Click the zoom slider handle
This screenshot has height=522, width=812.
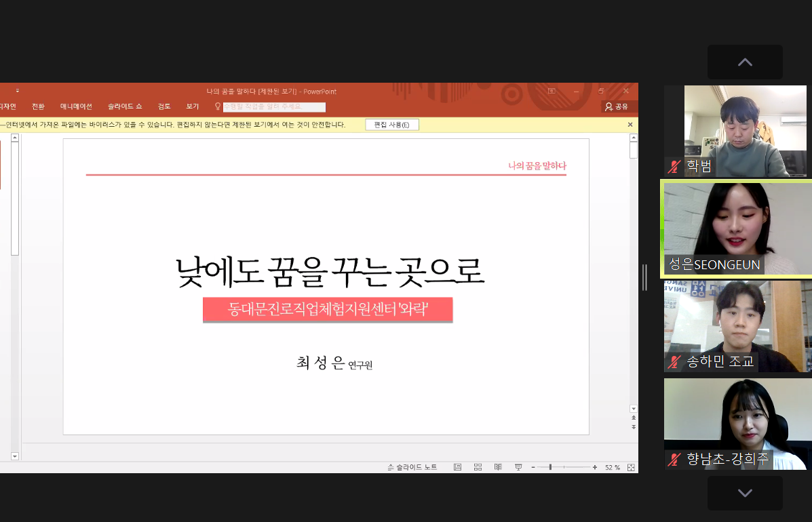pos(550,467)
